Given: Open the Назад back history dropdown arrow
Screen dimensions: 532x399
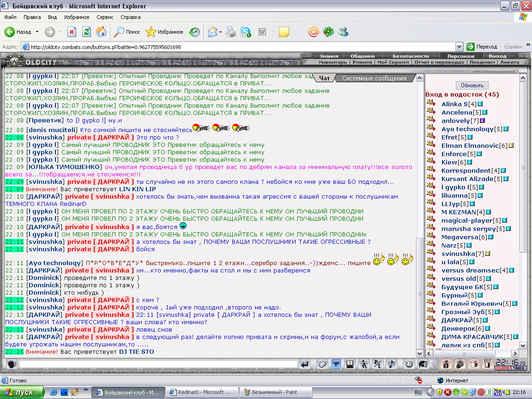Looking at the screenshot, I should tap(37, 32).
